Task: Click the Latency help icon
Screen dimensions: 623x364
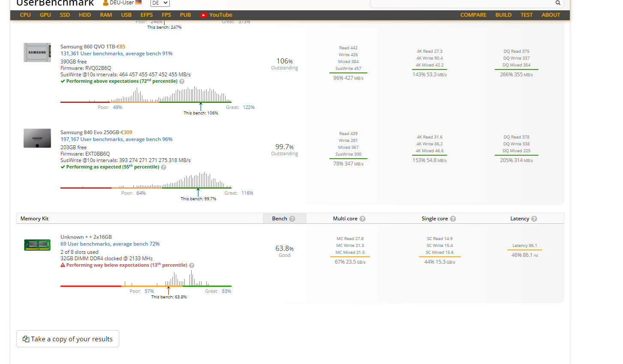Action: tap(534, 219)
